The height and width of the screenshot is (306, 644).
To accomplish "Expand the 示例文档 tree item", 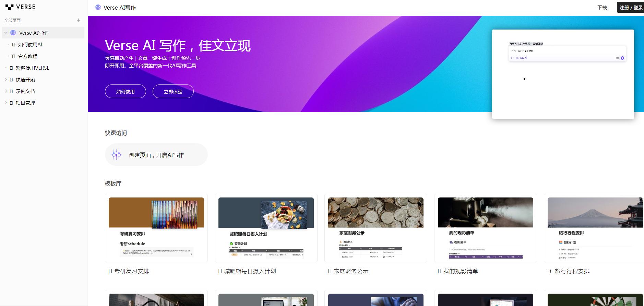I will click(x=6, y=91).
